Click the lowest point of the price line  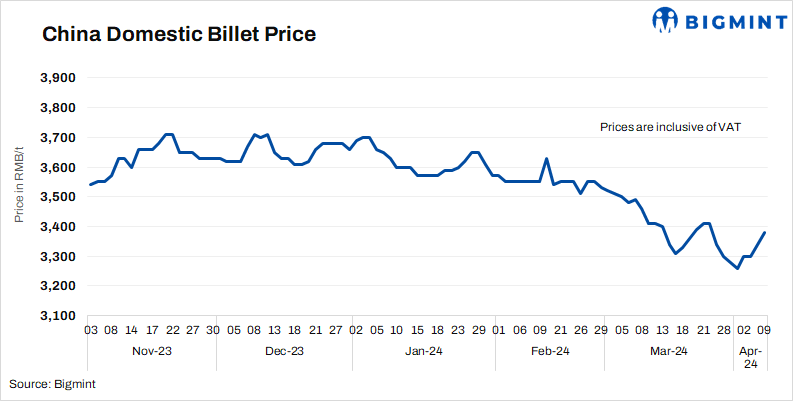click(737, 268)
